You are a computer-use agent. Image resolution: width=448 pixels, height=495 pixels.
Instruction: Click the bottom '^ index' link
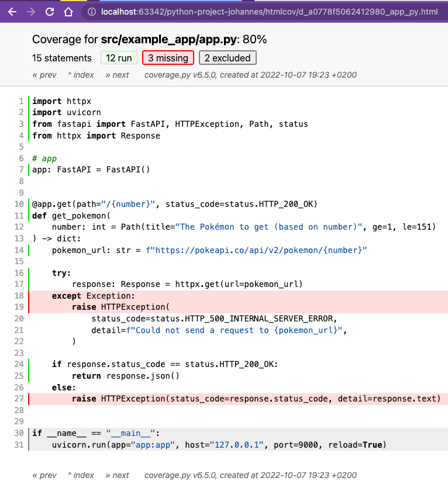click(81, 475)
